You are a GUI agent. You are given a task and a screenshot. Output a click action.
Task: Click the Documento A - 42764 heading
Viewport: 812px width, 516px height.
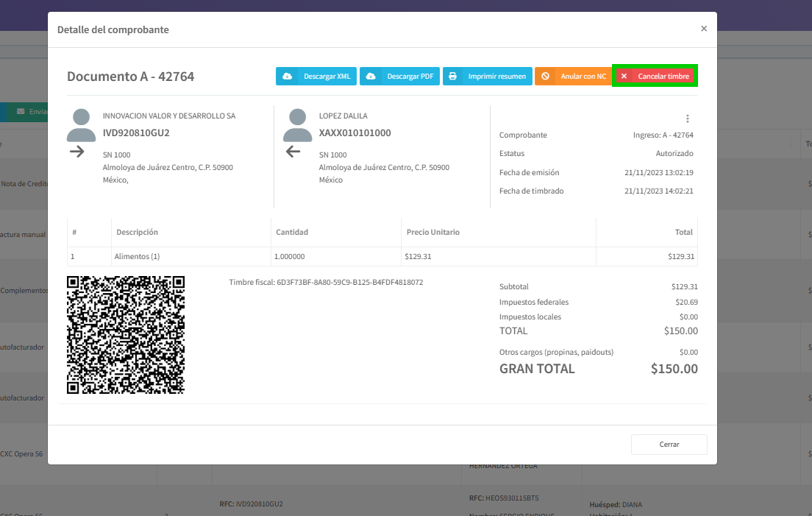pos(130,77)
